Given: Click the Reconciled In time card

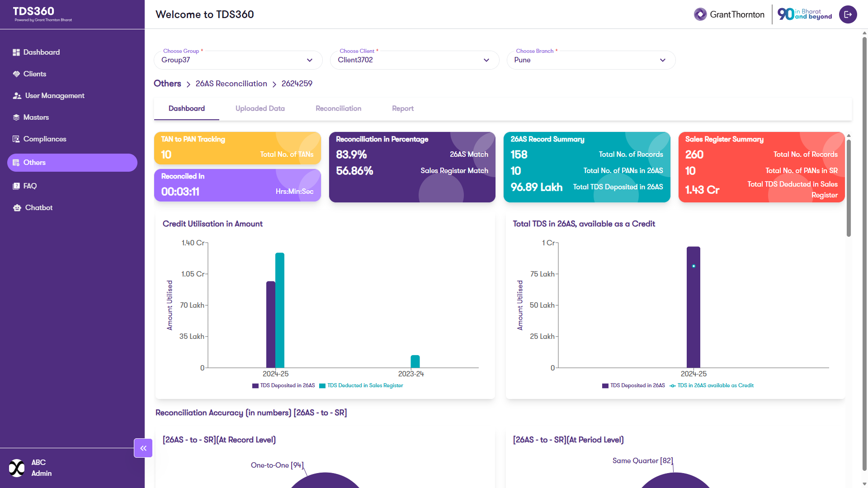Looking at the screenshot, I should pyautogui.click(x=237, y=185).
